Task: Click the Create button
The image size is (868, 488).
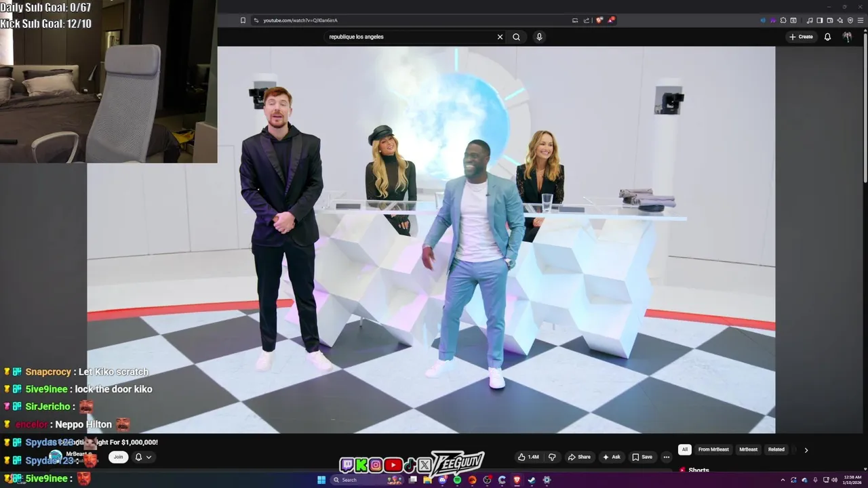Action: (801, 37)
